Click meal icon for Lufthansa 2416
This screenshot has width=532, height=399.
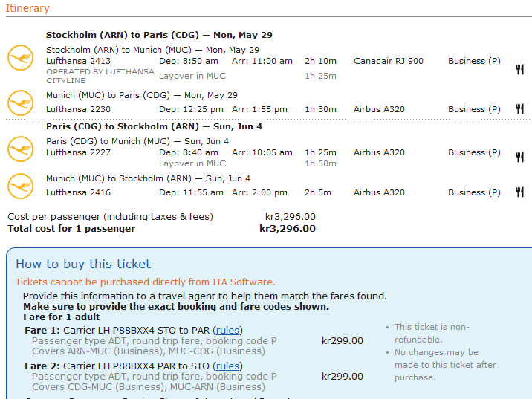pyautogui.click(x=520, y=192)
